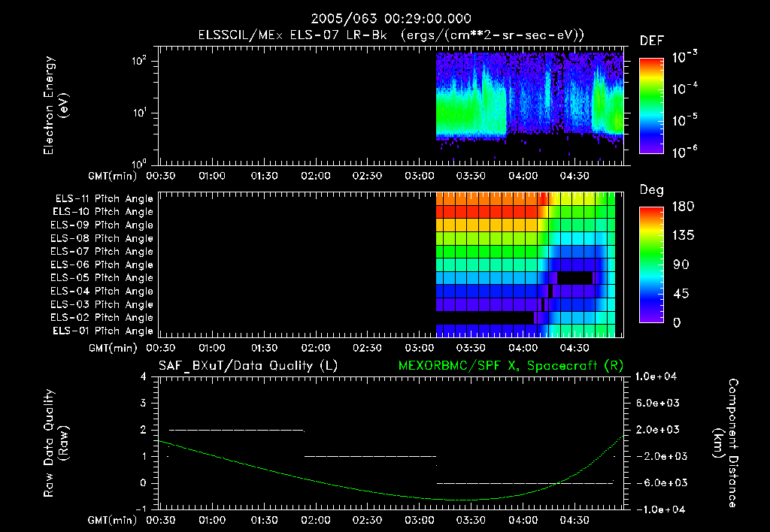770x532 pixels.
Task: Click the 04:30 tick label under bottom plot
Action: tap(574, 520)
